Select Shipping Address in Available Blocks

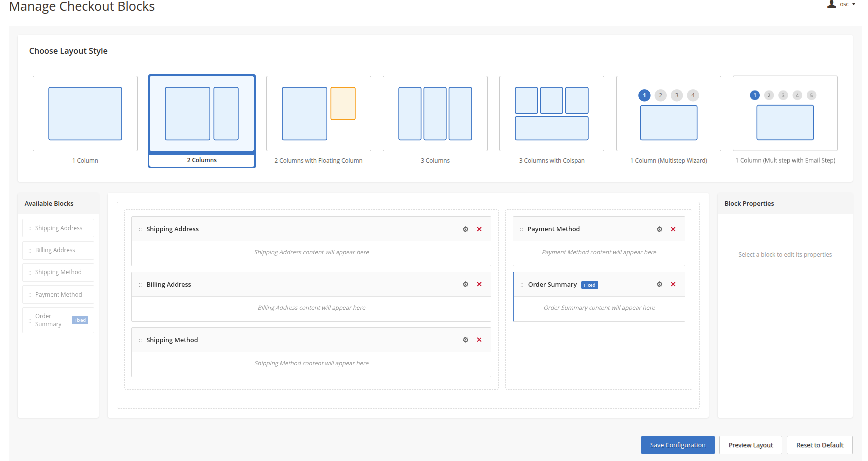pyautogui.click(x=58, y=228)
